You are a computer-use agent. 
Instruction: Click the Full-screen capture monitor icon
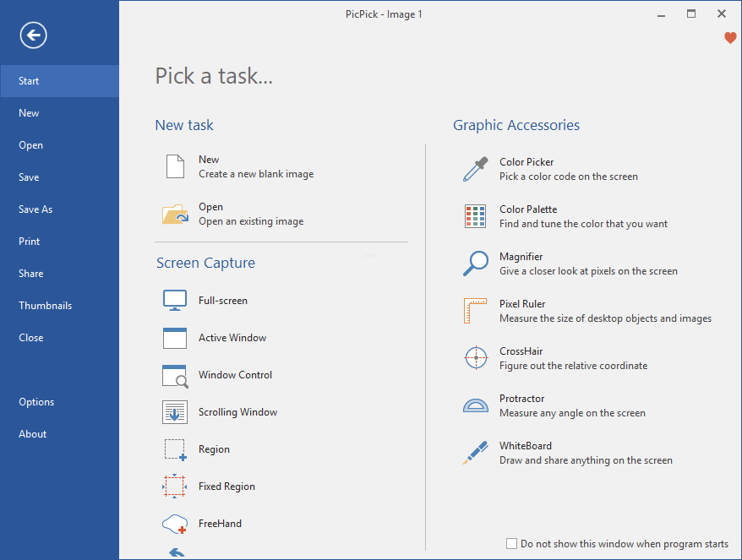pos(175,301)
